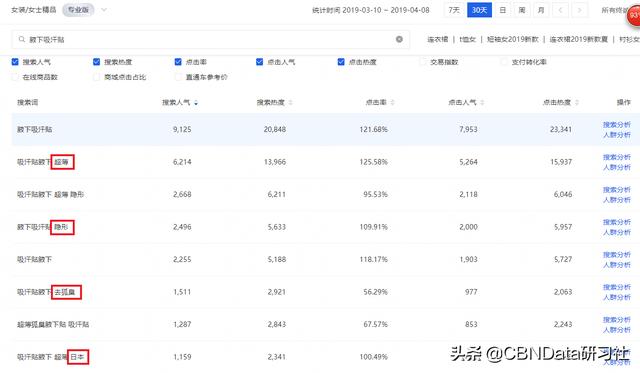640x373 pixels.
Task: Open 搜索分析 for 腋下吸汗贴 row
Action: click(x=617, y=124)
